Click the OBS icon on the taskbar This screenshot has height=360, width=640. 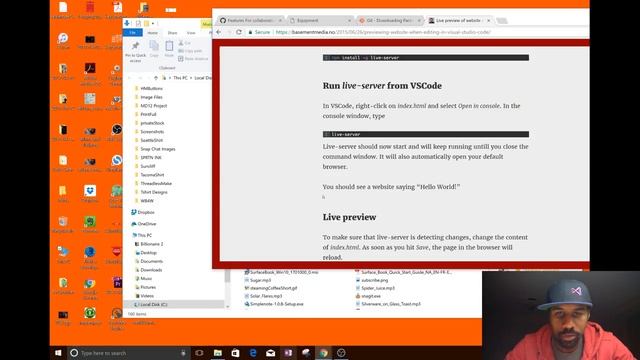pos(341,353)
